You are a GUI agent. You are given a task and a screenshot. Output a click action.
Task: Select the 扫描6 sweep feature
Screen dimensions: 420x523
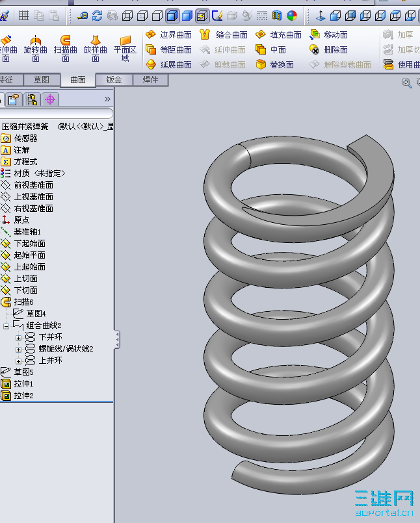click(x=17, y=302)
